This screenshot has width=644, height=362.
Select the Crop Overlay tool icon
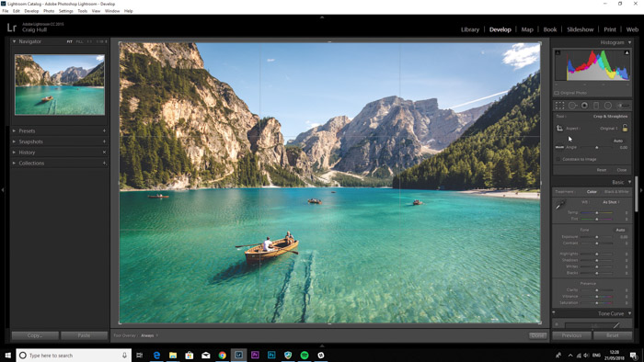click(559, 106)
